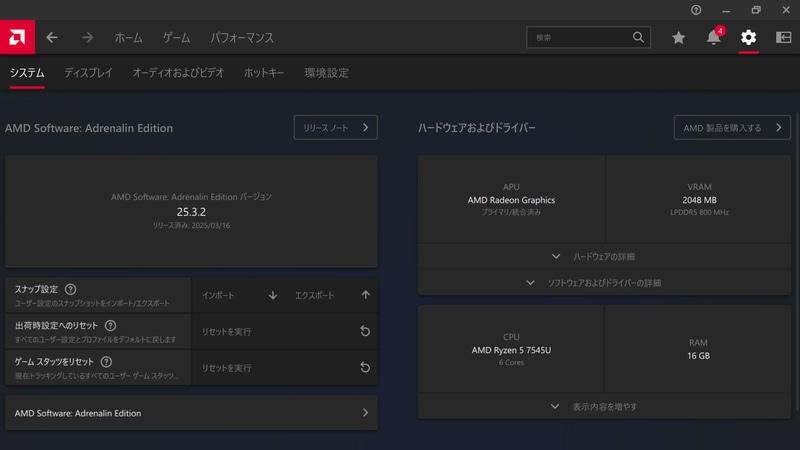Click AMD Ryzen 5 7545U text
This screenshot has width=800, height=450.
511,350
